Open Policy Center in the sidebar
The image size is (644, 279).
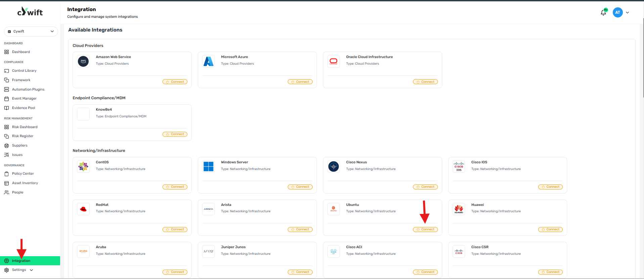(x=23, y=174)
